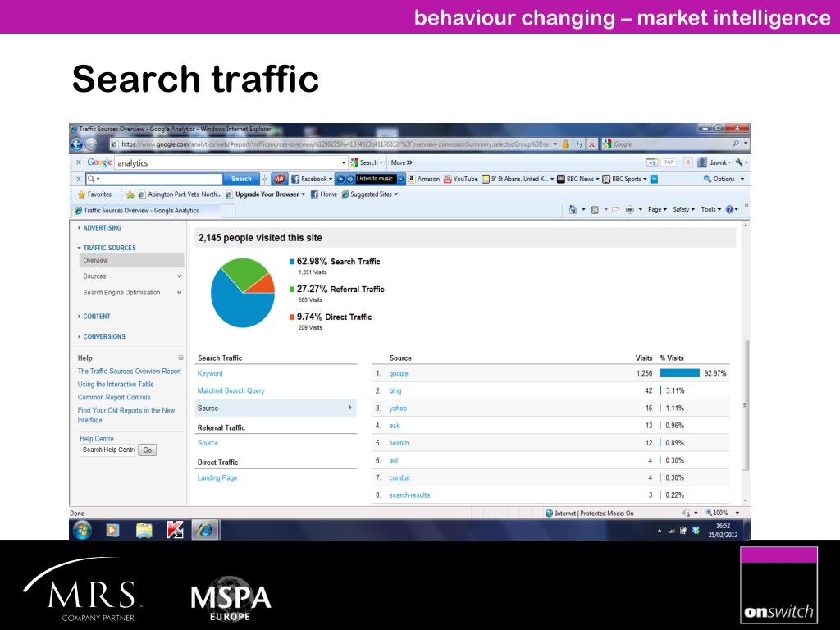Click the YouTube toolbar shortcut
840x630 pixels.
[x=461, y=179]
